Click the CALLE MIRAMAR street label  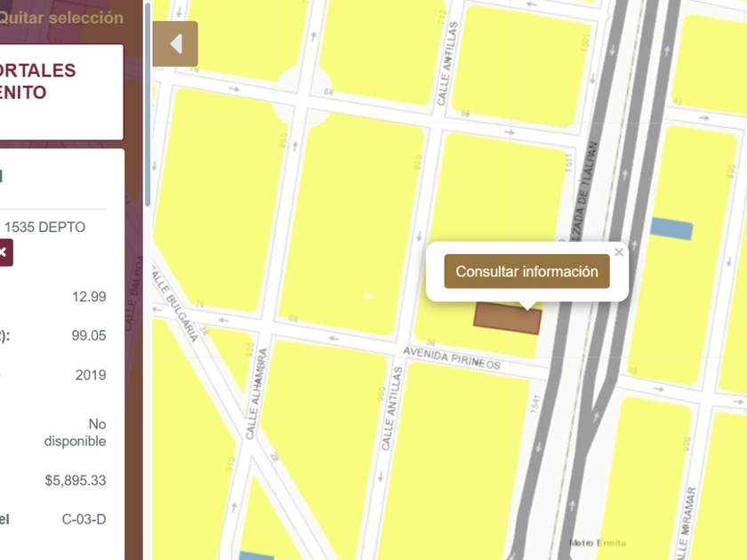[685, 523]
